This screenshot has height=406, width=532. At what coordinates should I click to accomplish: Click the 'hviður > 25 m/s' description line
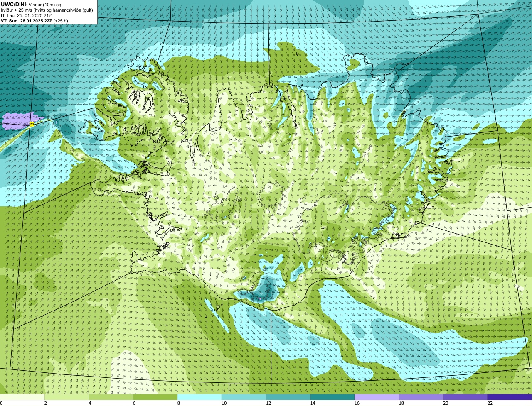(47, 10)
